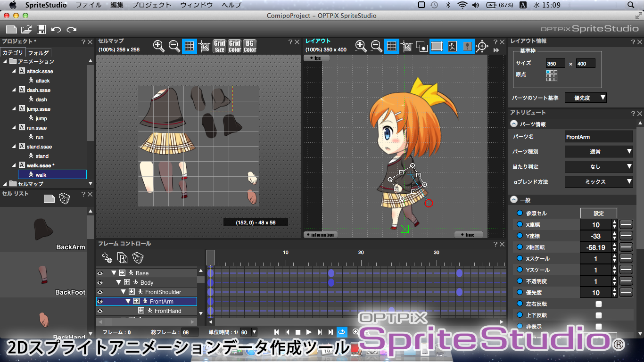The image size is (644, 362).
Task: Click the new project icon in top toolbar
Action: coord(11,29)
